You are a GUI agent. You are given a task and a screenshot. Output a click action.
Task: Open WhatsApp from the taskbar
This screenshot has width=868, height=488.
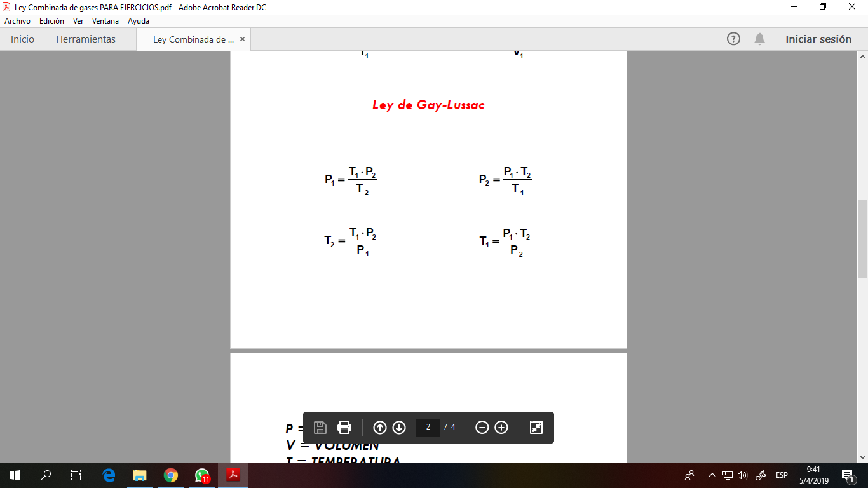point(202,475)
